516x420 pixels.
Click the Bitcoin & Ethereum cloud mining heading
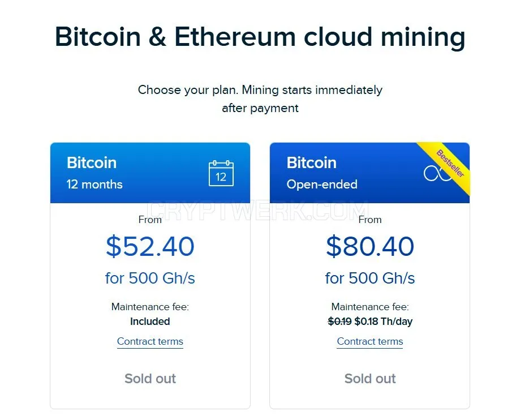coord(260,37)
